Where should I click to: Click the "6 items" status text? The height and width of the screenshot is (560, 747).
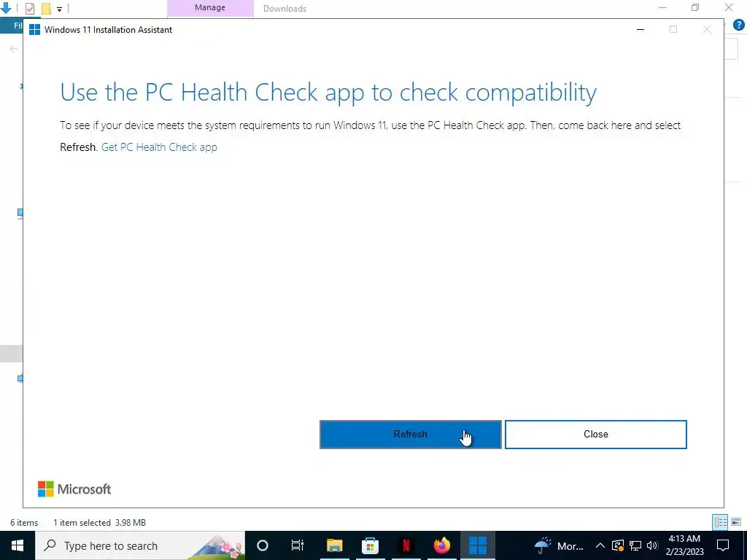[x=24, y=523]
